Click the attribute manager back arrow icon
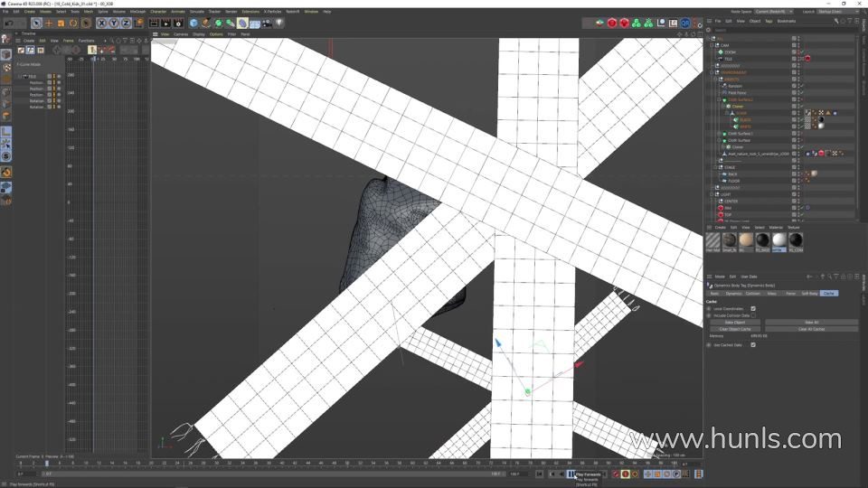This screenshot has width=868, height=488. [809, 277]
